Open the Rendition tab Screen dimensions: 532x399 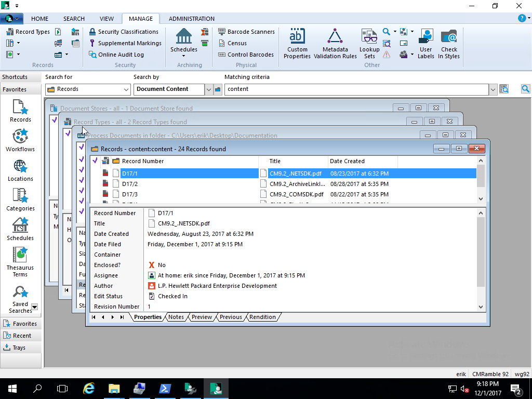tap(262, 317)
